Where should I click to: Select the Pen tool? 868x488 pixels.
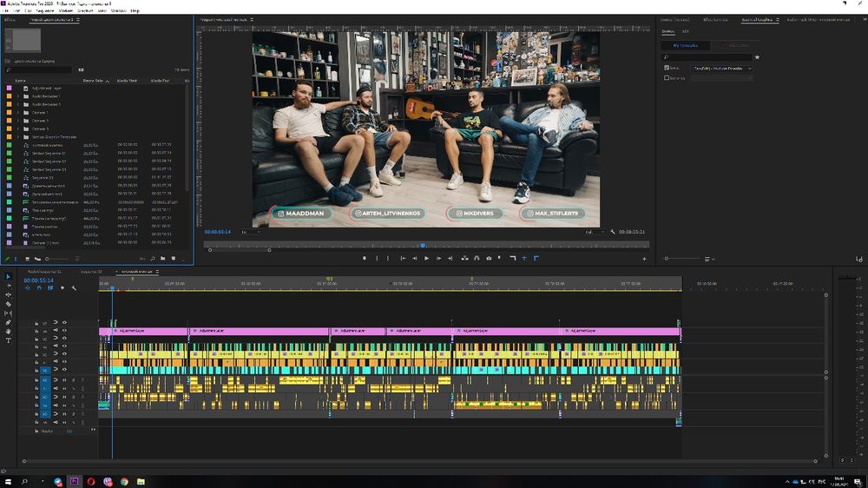pyautogui.click(x=9, y=322)
